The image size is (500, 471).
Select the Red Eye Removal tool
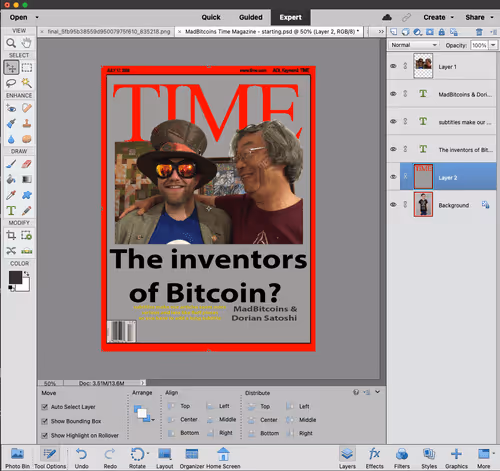click(x=11, y=108)
